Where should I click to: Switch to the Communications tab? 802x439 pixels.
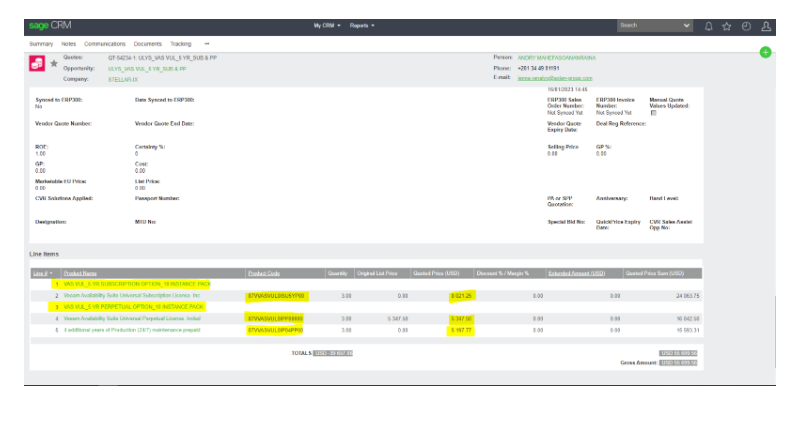coord(105,44)
